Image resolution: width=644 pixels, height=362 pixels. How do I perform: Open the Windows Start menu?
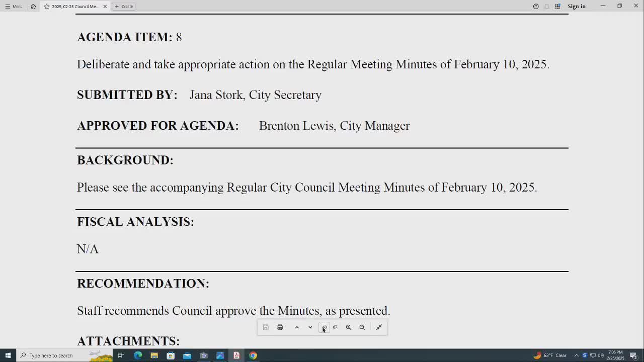(x=8, y=355)
